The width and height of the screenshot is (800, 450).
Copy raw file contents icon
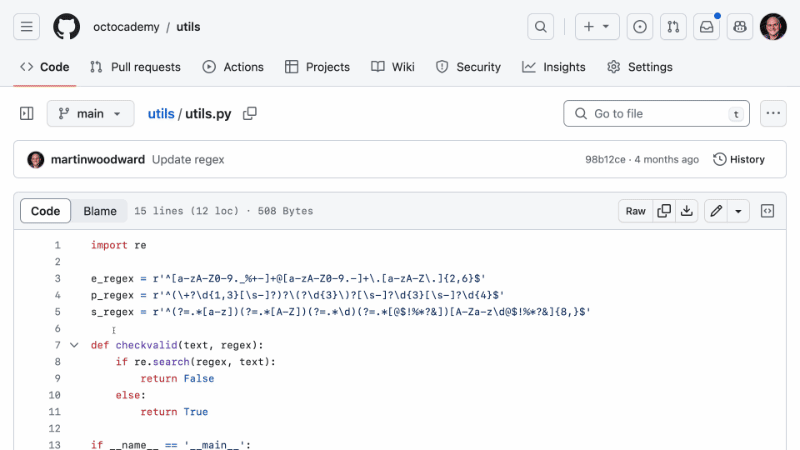[664, 211]
